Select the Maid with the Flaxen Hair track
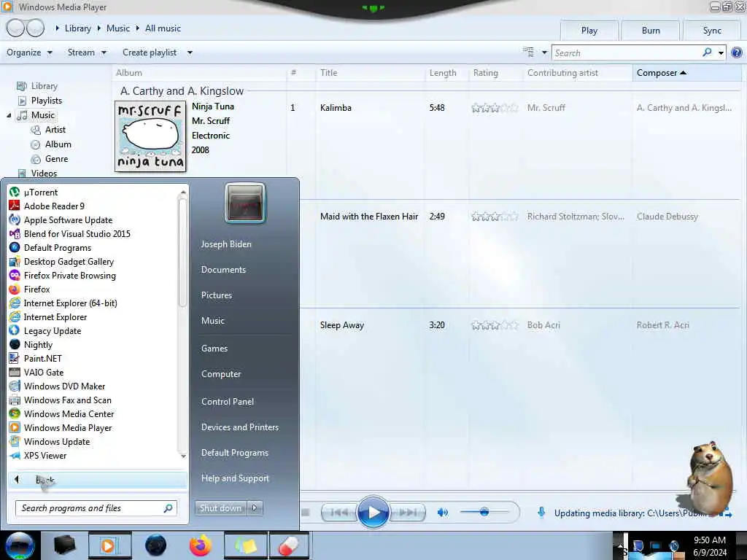The image size is (747, 560). click(x=368, y=217)
